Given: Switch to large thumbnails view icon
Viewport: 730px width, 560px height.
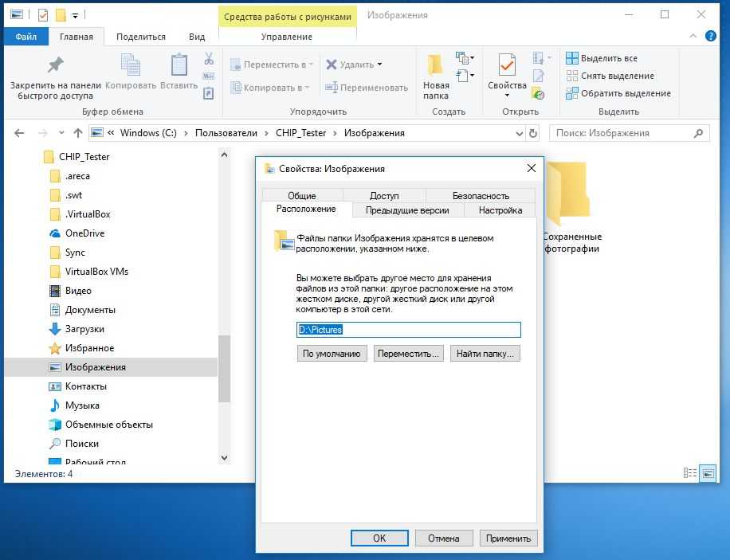Looking at the screenshot, I should [707, 473].
